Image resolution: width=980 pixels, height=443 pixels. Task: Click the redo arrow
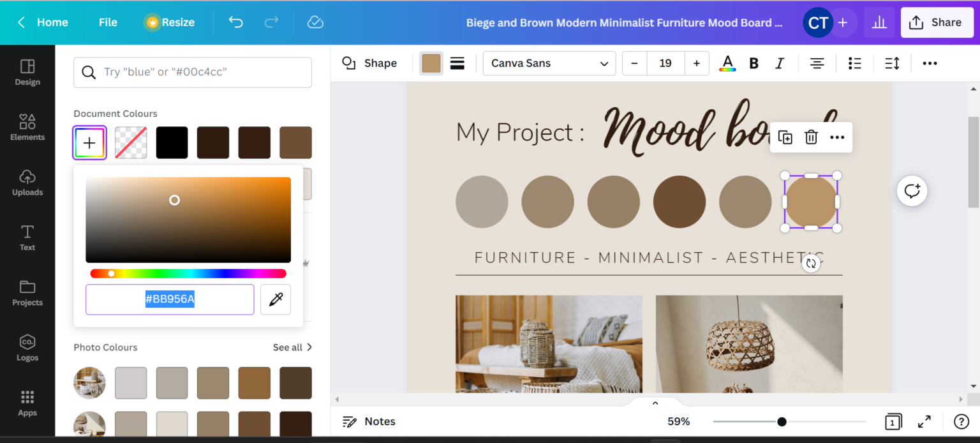pyautogui.click(x=271, y=22)
